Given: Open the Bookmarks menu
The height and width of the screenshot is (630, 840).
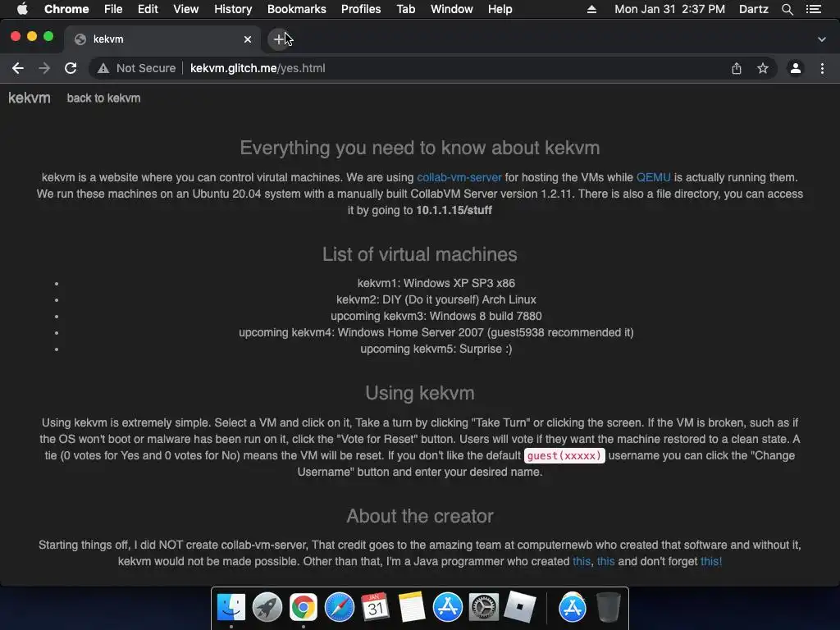Looking at the screenshot, I should click(297, 9).
